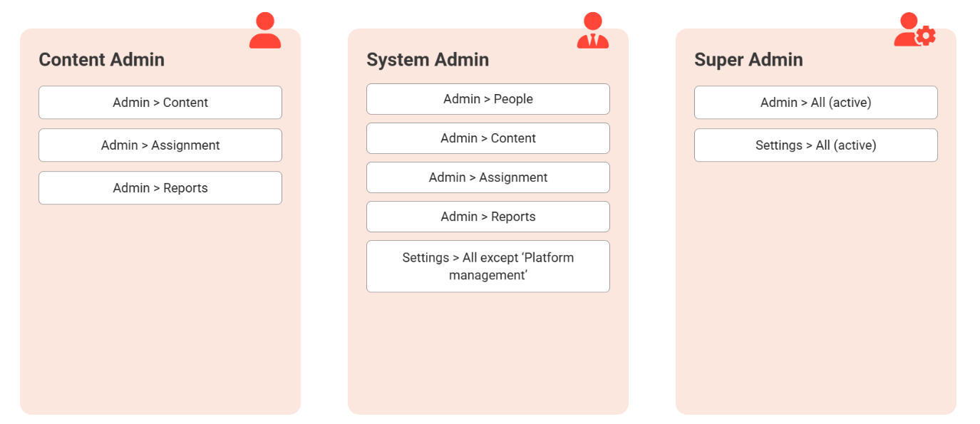Image resolution: width=980 pixels, height=424 pixels.
Task: Click empty area of Content Admin card
Action: pos(160,314)
